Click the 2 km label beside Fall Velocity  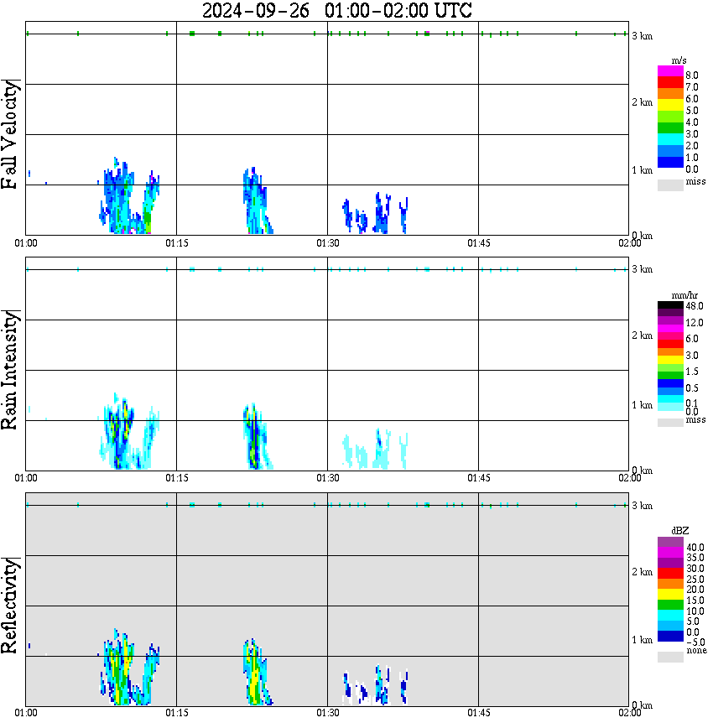pyautogui.click(x=642, y=102)
